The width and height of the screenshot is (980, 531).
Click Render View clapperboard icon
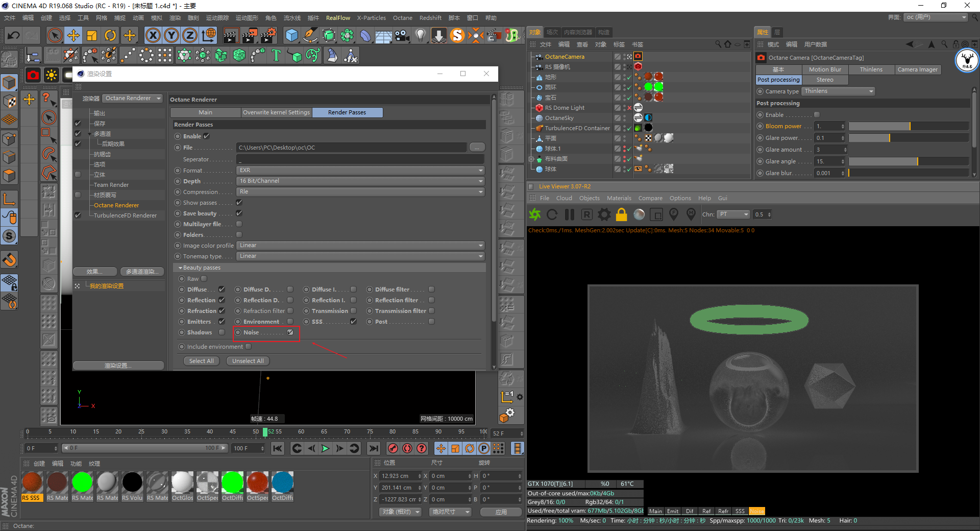[231, 35]
